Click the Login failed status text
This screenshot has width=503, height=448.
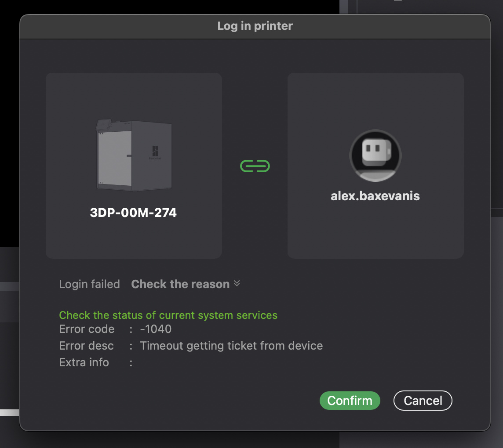(89, 284)
